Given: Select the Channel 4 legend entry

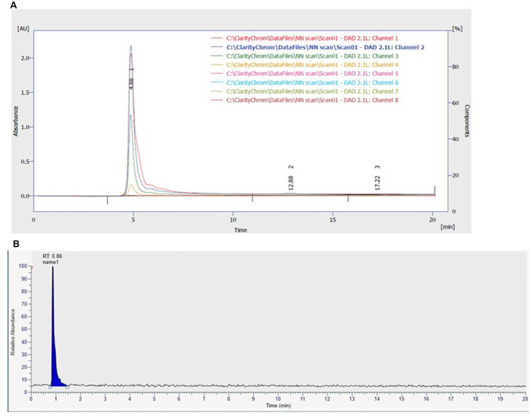Looking at the screenshot, I should [304, 64].
